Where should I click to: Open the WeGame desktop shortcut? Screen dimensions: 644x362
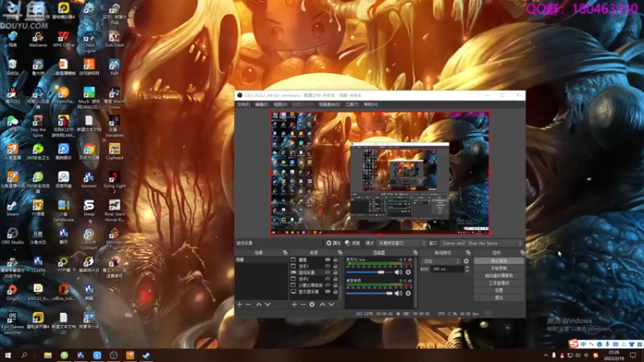pos(38,39)
